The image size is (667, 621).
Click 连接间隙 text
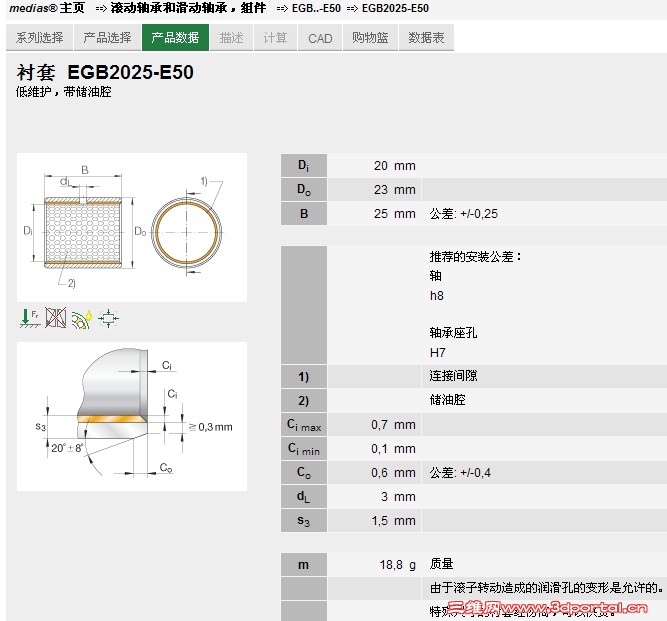453,376
